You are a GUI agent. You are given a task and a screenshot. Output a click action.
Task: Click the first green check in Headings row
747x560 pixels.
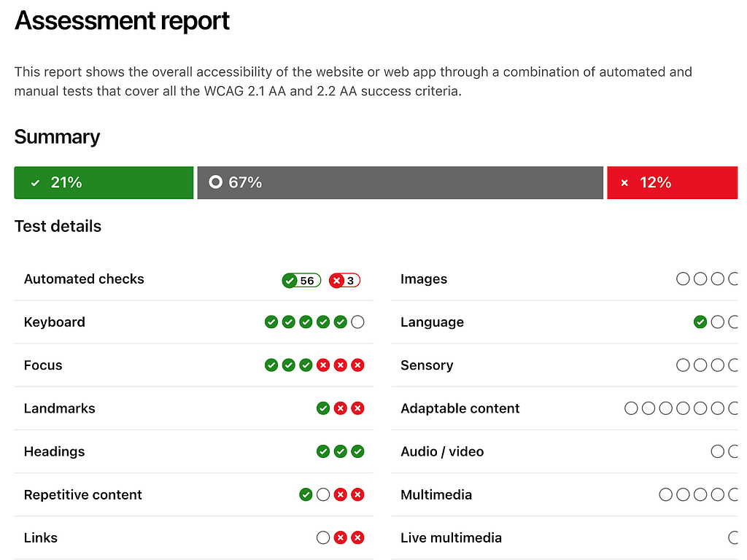[x=323, y=451]
